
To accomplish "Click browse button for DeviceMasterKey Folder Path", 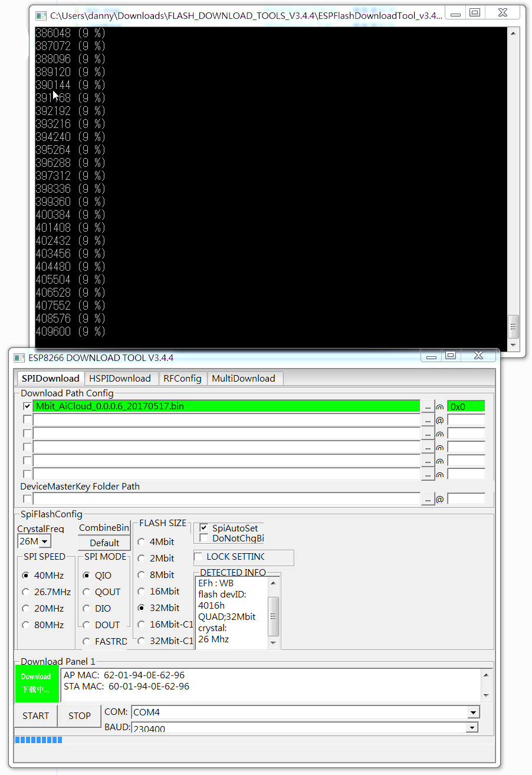I will pos(428,499).
